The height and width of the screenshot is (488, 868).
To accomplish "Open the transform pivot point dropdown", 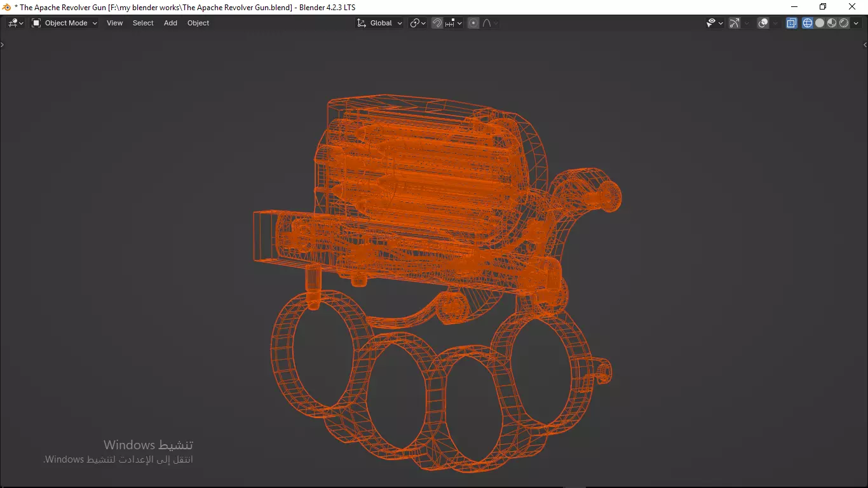I will pyautogui.click(x=417, y=23).
